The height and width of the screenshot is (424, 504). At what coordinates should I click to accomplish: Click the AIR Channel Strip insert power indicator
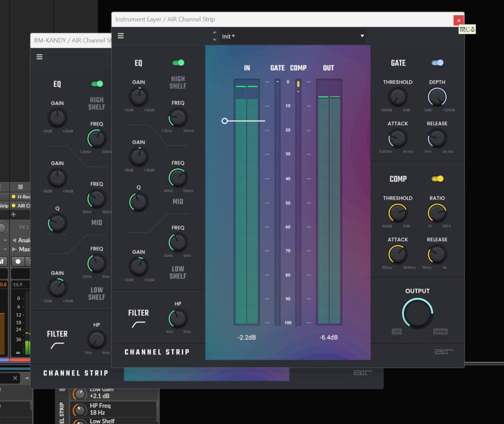(14, 205)
